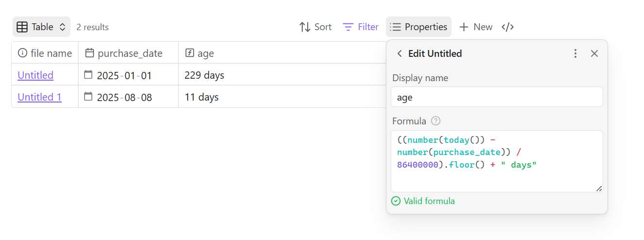
Task: Open the Filter menu
Action: pyautogui.click(x=361, y=27)
